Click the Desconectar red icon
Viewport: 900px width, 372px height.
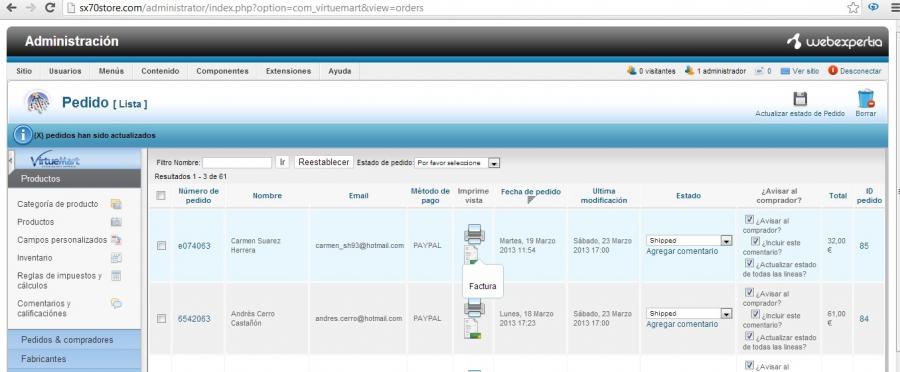833,71
